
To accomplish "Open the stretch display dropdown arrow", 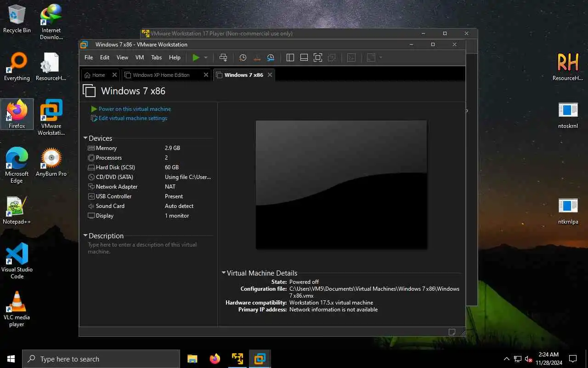I will coord(381,57).
